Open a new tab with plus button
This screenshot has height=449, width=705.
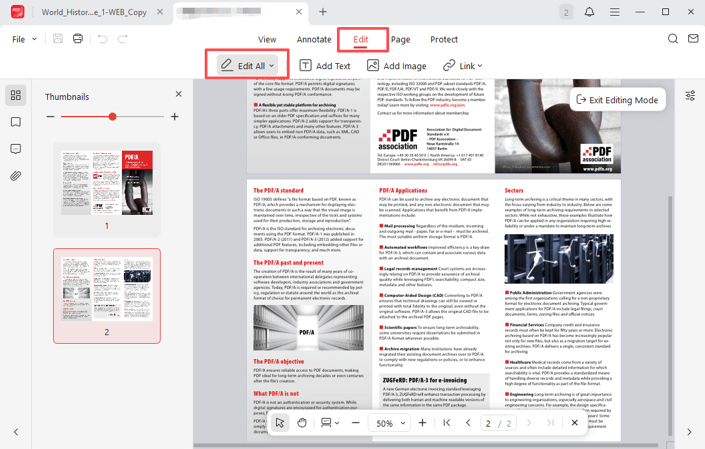point(323,12)
